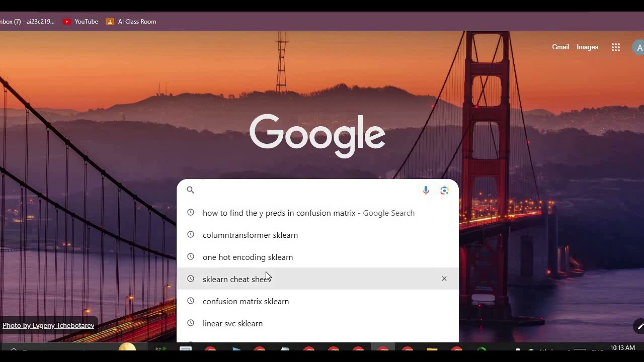Open the YouTube bookmark
Screen dimensions: 644x362
[x=80, y=22]
